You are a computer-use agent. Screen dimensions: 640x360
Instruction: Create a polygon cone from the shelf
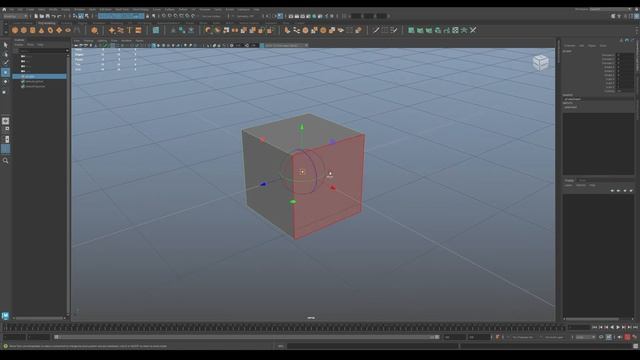41,30
